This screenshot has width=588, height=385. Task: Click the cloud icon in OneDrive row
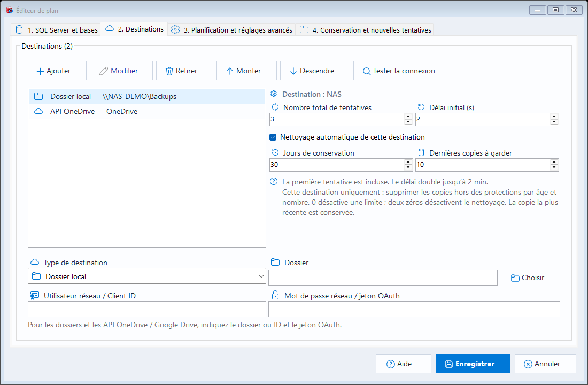(38, 111)
